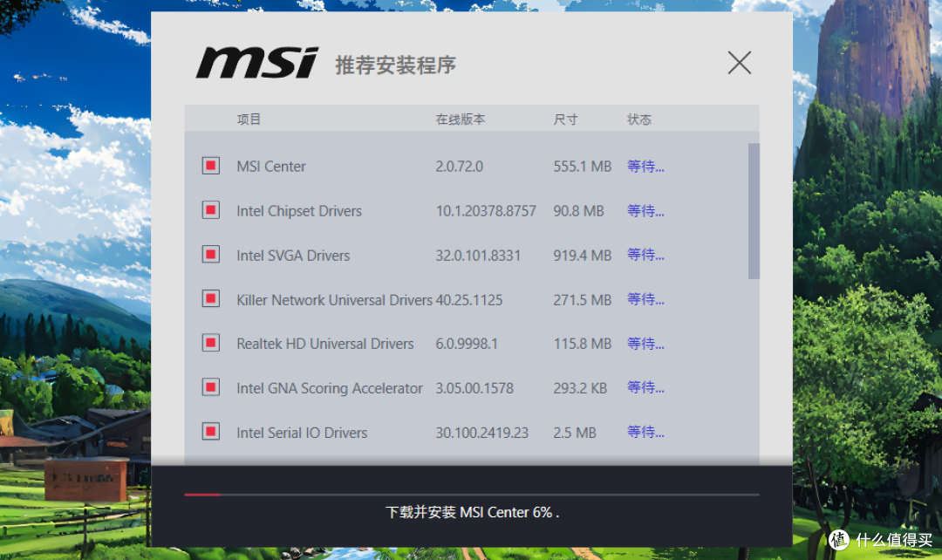
Task: Uncheck the Intel Chipset Drivers checkbox
Action: pos(211,210)
